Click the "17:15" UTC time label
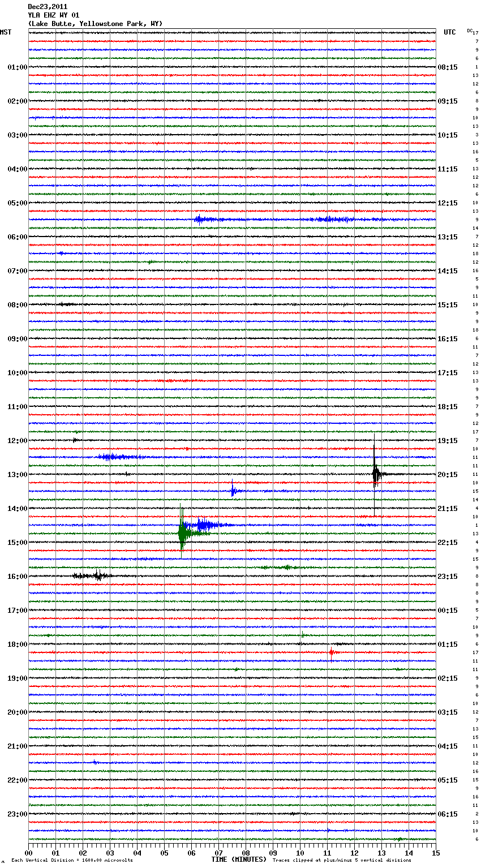 click(x=448, y=373)
